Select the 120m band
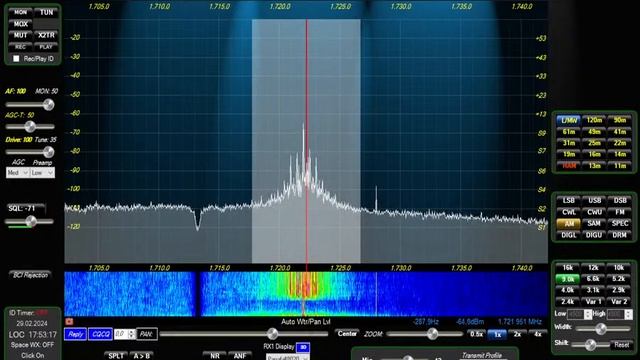This screenshot has width=640, height=360. tap(594, 120)
